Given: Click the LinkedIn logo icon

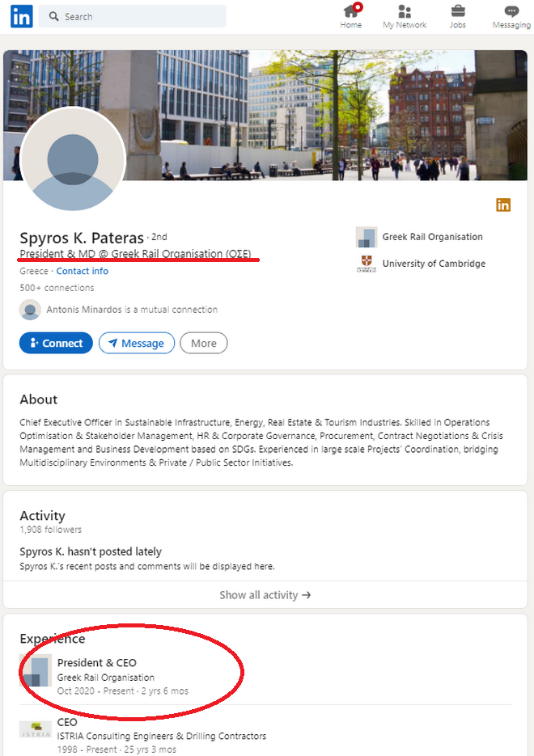Looking at the screenshot, I should (21, 16).
